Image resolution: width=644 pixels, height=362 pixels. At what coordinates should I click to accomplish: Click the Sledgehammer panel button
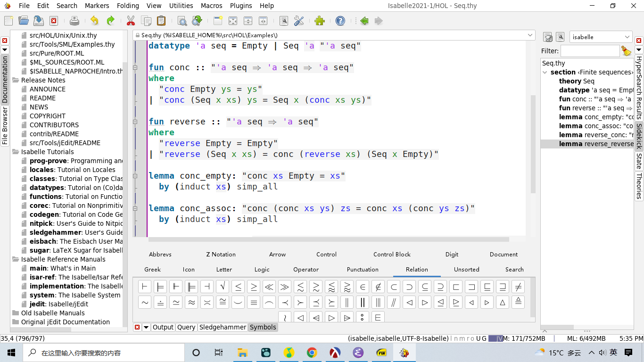[x=223, y=327]
